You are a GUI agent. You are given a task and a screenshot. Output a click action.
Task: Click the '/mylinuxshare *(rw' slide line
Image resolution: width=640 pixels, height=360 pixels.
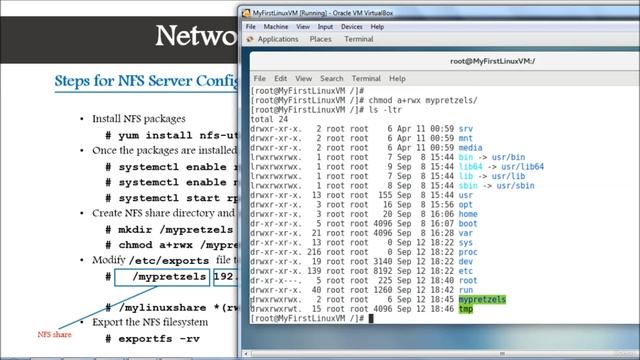(x=178, y=308)
